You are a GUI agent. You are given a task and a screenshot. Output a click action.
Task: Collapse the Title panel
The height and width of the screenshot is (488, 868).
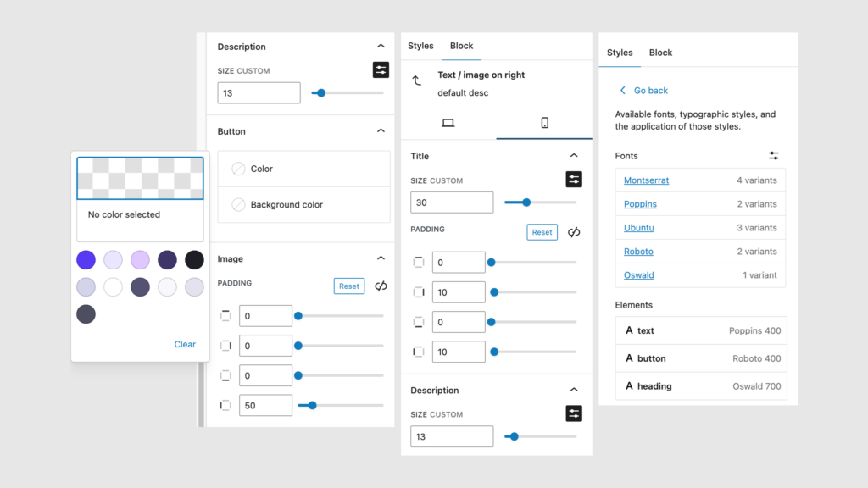[x=574, y=156]
